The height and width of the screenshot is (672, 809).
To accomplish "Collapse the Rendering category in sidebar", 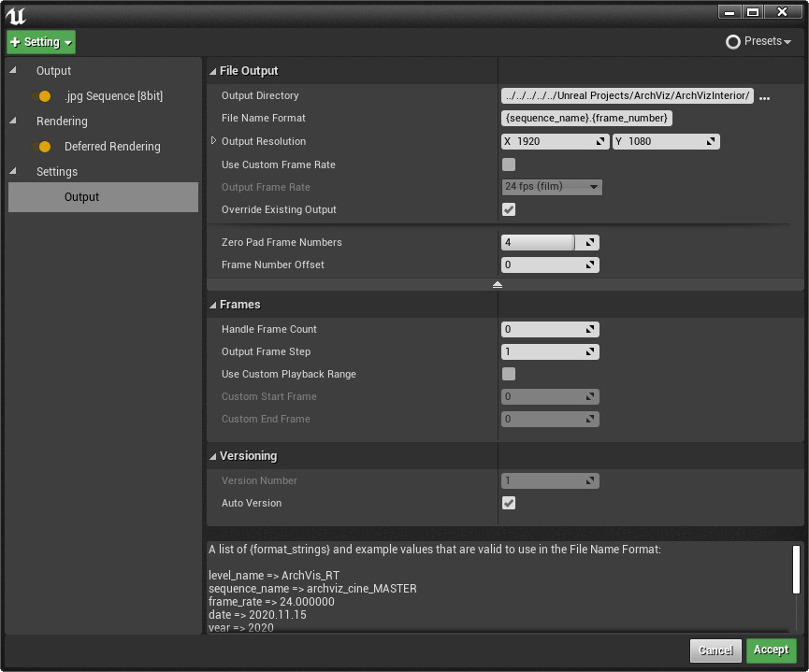I will pos(13,122).
